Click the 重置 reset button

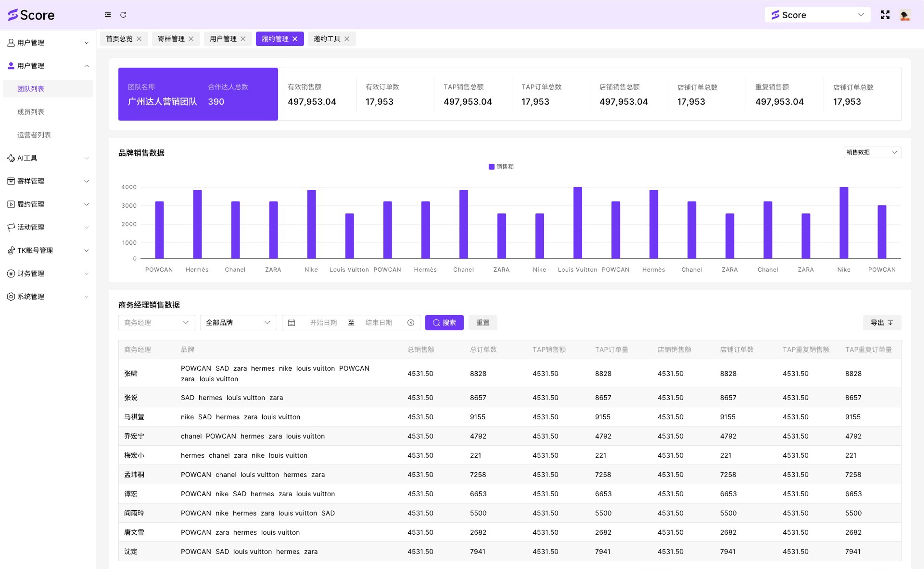click(x=483, y=323)
